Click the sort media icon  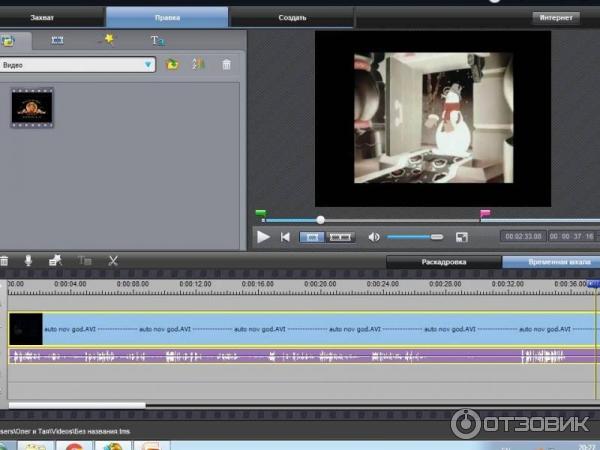point(198,64)
